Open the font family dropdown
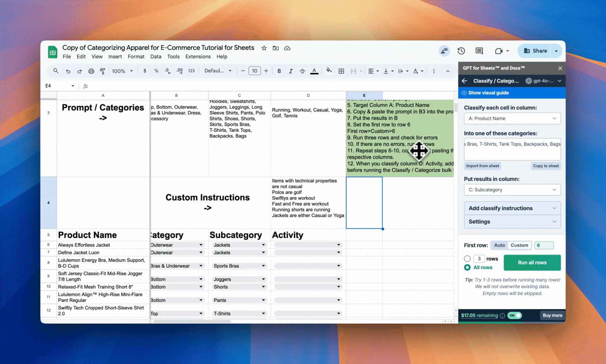 (218, 71)
